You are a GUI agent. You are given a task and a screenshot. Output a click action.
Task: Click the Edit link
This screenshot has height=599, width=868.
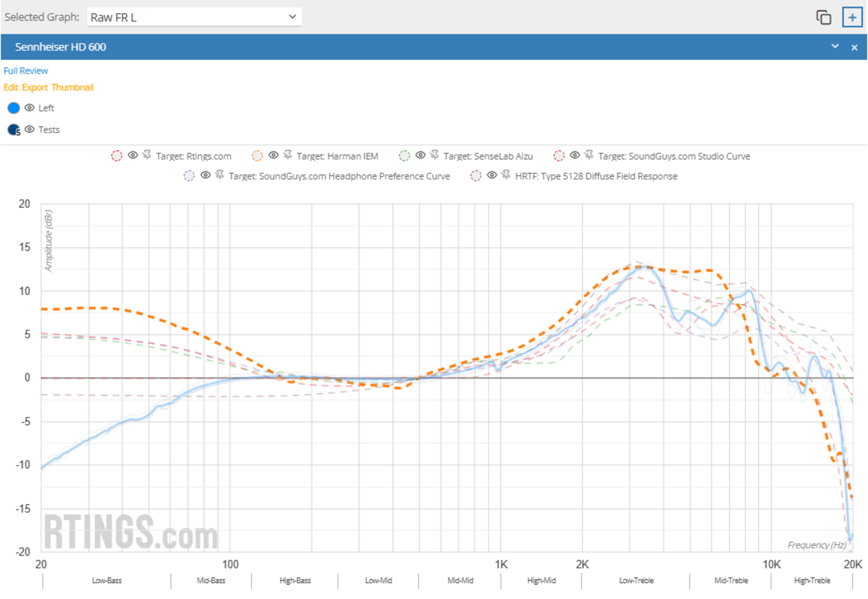11,87
